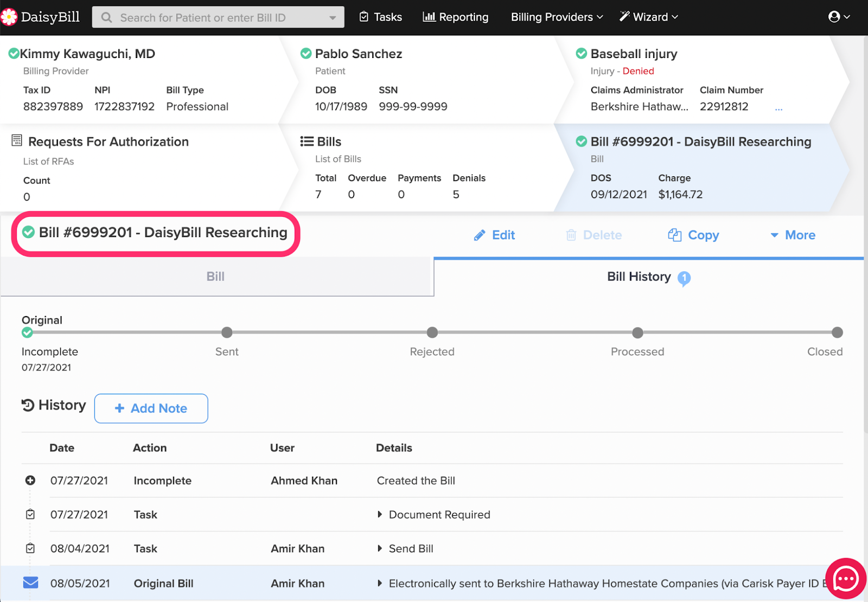Viewport: 868px width, 602px height.
Task: Click the Bill #6999201 breadcrumb card
Action: coord(701,168)
